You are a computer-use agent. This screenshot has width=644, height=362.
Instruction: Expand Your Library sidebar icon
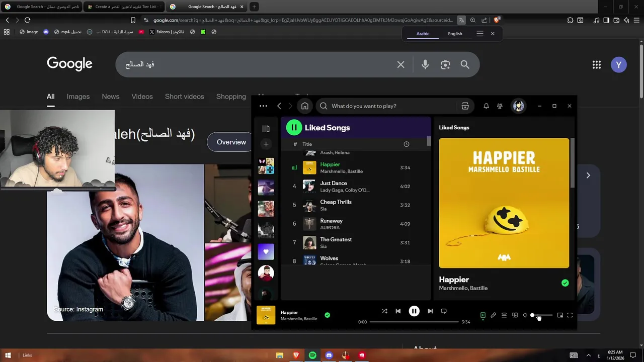[266, 129]
